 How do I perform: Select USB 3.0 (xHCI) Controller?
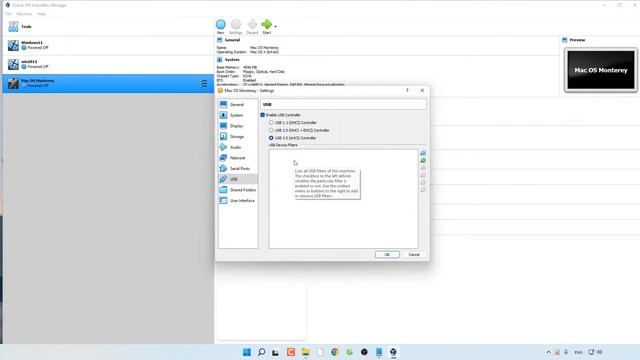[x=271, y=138]
